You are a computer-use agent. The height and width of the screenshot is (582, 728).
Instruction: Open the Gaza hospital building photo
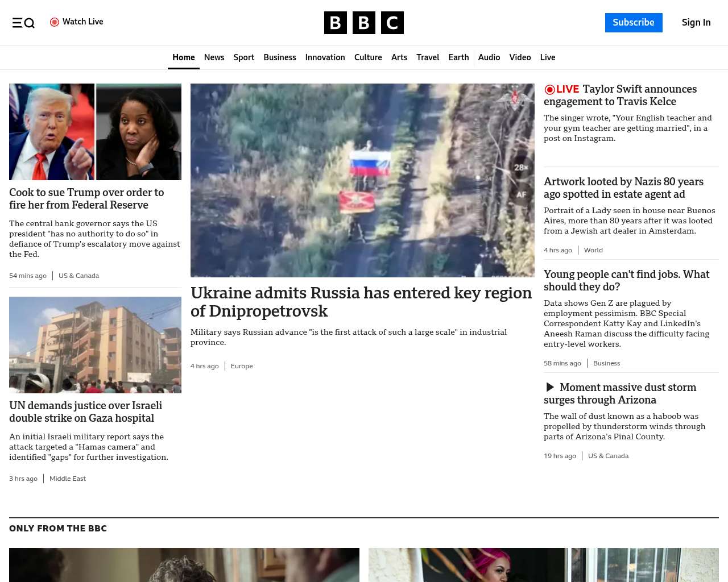(x=95, y=345)
